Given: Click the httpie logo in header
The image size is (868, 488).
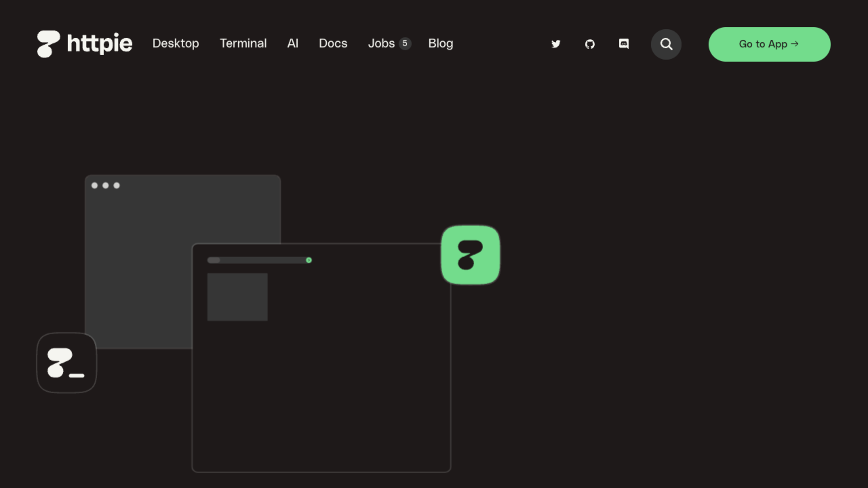Looking at the screenshot, I should 84,44.
